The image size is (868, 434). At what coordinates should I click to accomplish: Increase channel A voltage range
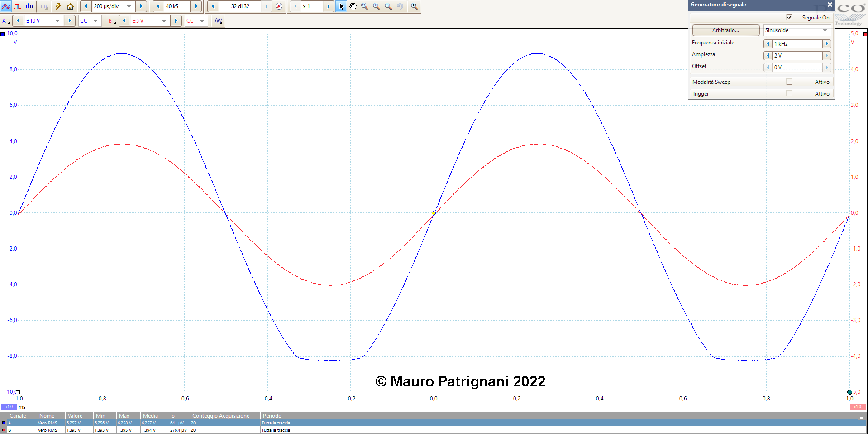[x=70, y=21]
